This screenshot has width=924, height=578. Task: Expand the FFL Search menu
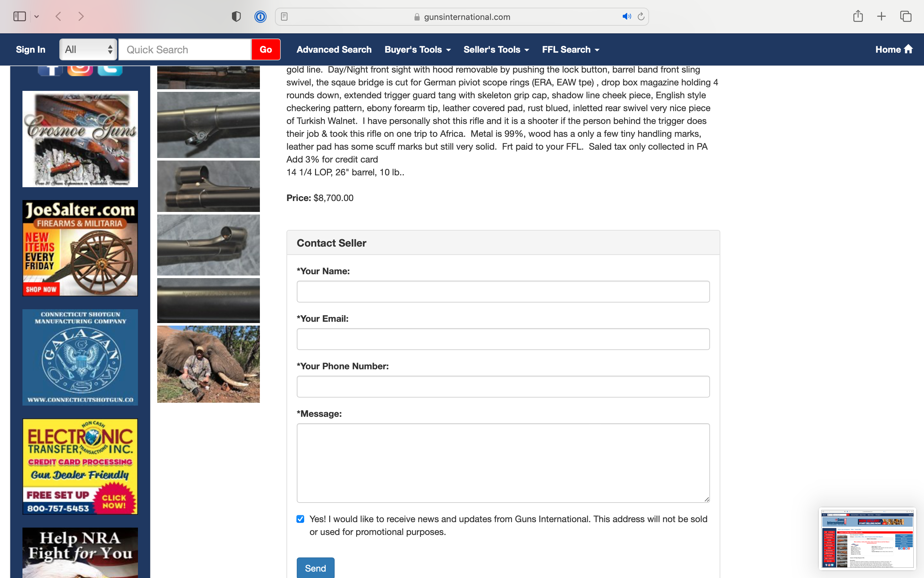(570, 49)
